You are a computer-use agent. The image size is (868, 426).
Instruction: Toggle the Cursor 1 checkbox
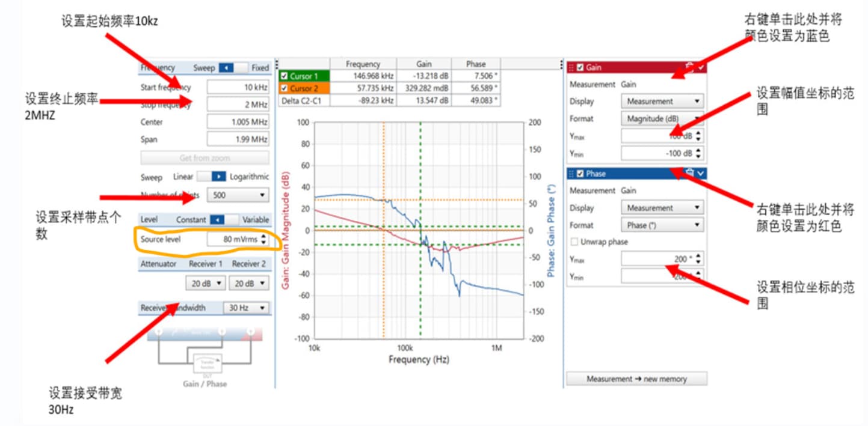[284, 76]
